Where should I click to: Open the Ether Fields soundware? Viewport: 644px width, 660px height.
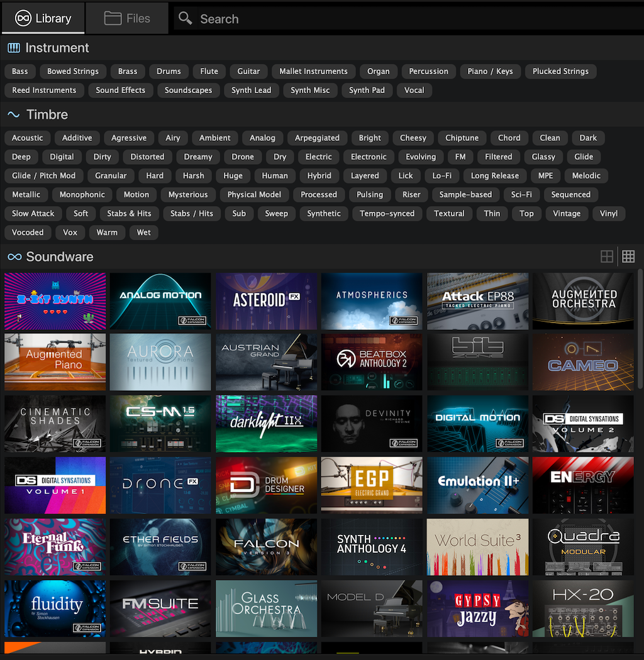(160, 547)
